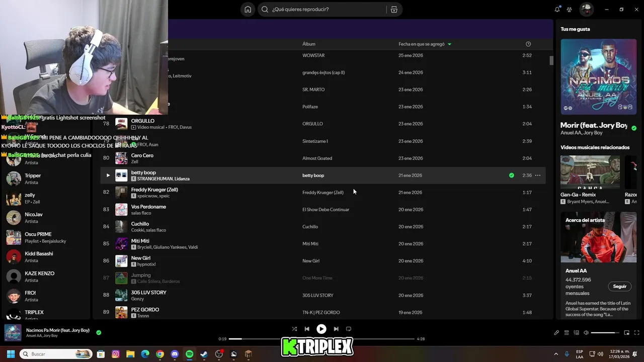
Task: Open Discord from the taskbar
Action: [x=175, y=354]
